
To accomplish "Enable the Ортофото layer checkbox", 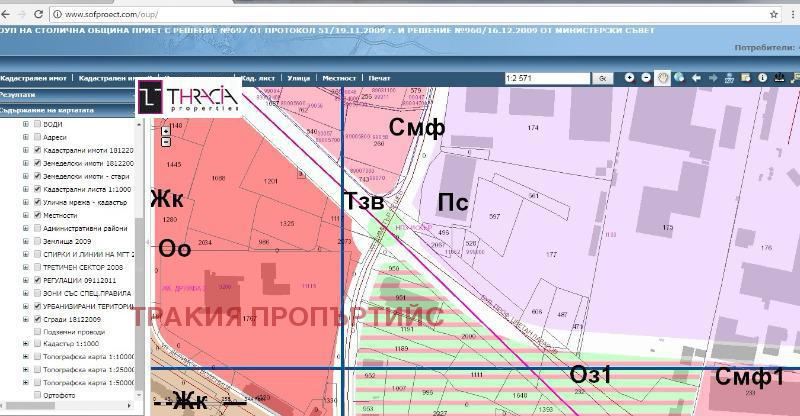I will pos(37,395).
